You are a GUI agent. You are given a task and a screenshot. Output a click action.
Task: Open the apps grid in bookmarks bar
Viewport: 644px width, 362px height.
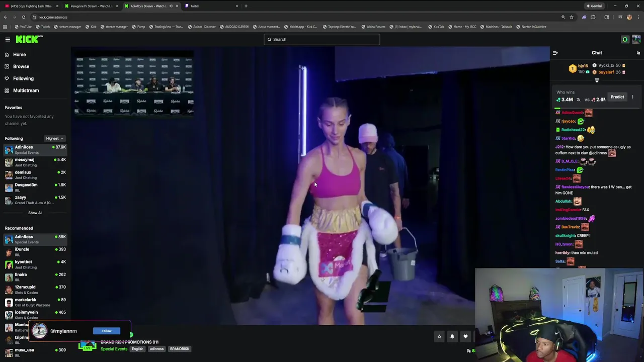click(5, 27)
